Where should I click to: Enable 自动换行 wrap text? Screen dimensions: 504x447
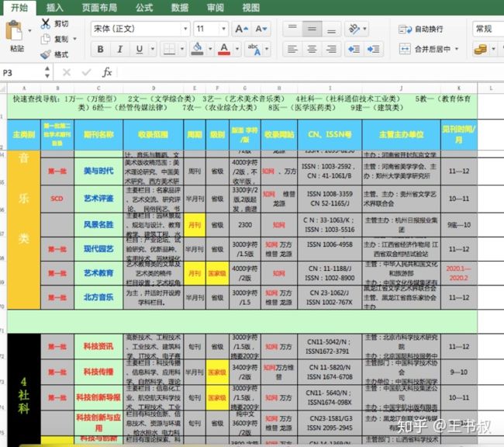(x=421, y=29)
